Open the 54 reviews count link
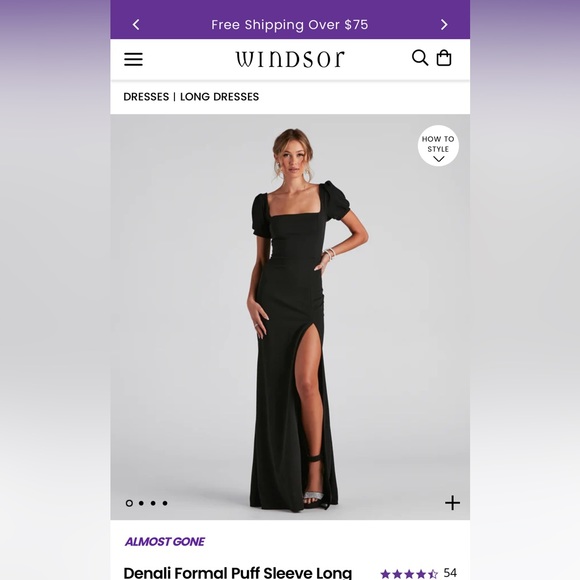The height and width of the screenshot is (580, 580). pos(450,573)
